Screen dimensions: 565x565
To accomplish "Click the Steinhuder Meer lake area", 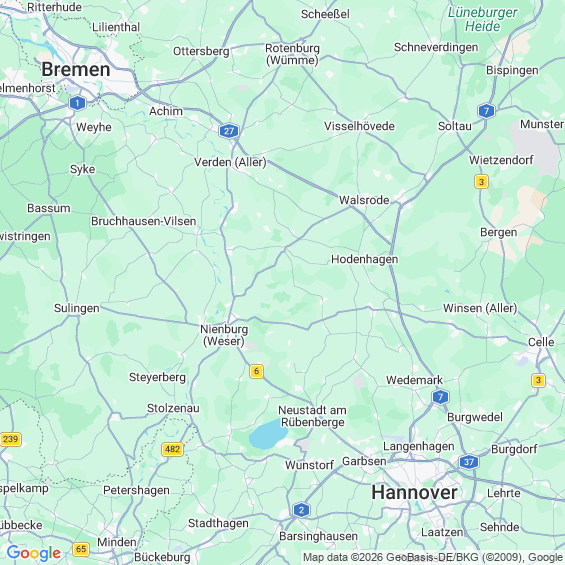I will click(x=267, y=435).
